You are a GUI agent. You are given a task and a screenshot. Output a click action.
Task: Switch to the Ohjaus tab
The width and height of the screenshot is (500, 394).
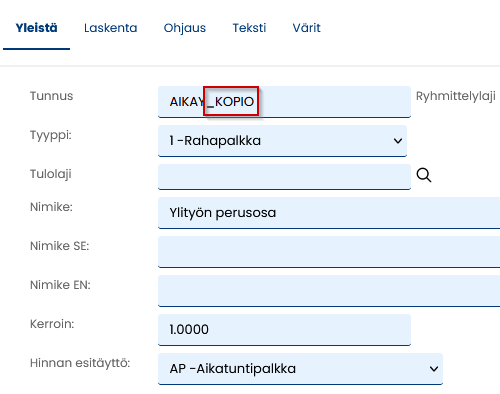pyautogui.click(x=185, y=28)
